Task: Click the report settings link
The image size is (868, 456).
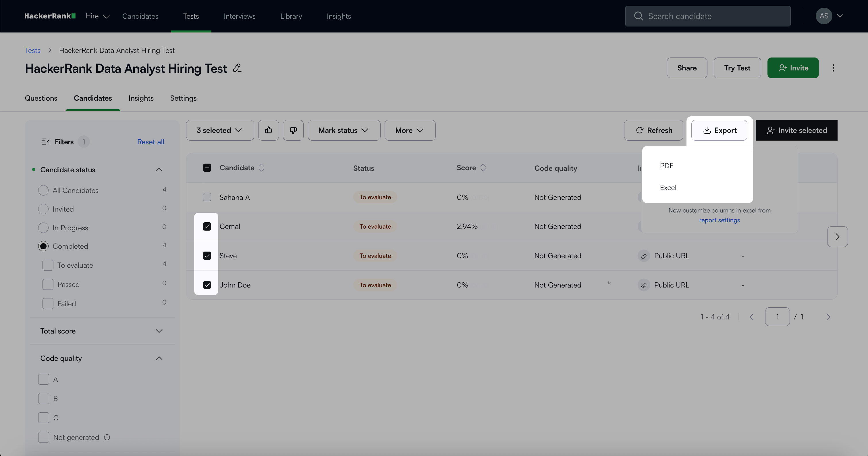Action: (719, 220)
